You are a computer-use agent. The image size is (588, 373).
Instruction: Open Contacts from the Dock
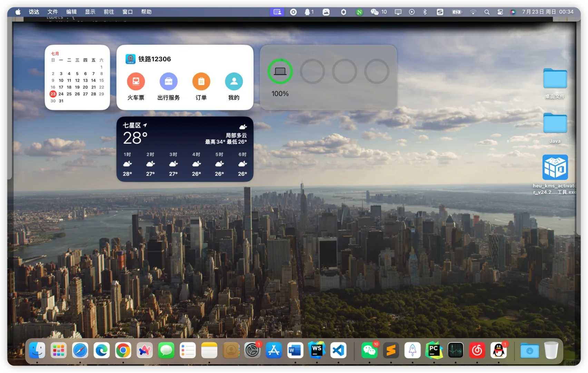pyautogui.click(x=231, y=351)
